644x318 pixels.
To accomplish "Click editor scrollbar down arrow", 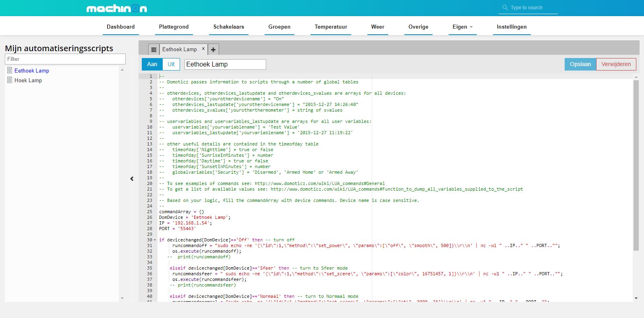I will click(x=636, y=298).
